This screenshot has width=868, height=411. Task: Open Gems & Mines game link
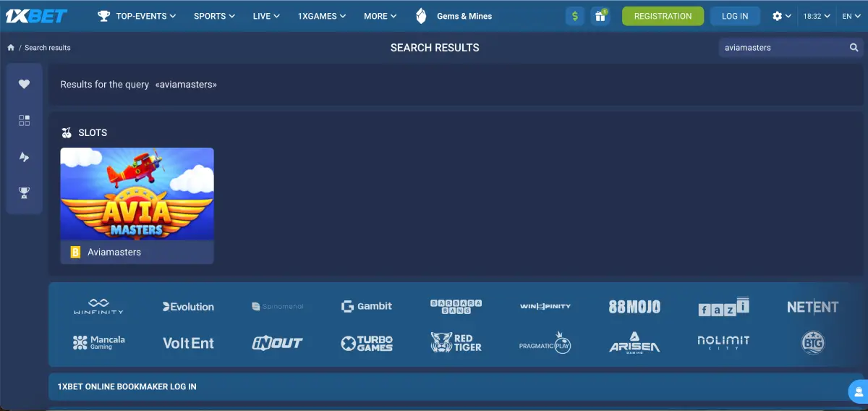pyautogui.click(x=454, y=16)
